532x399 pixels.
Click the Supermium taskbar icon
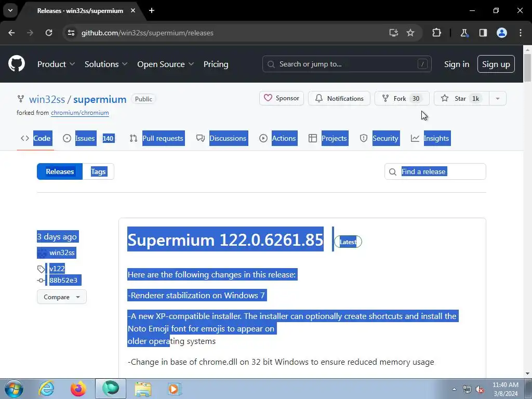coord(111,389)
